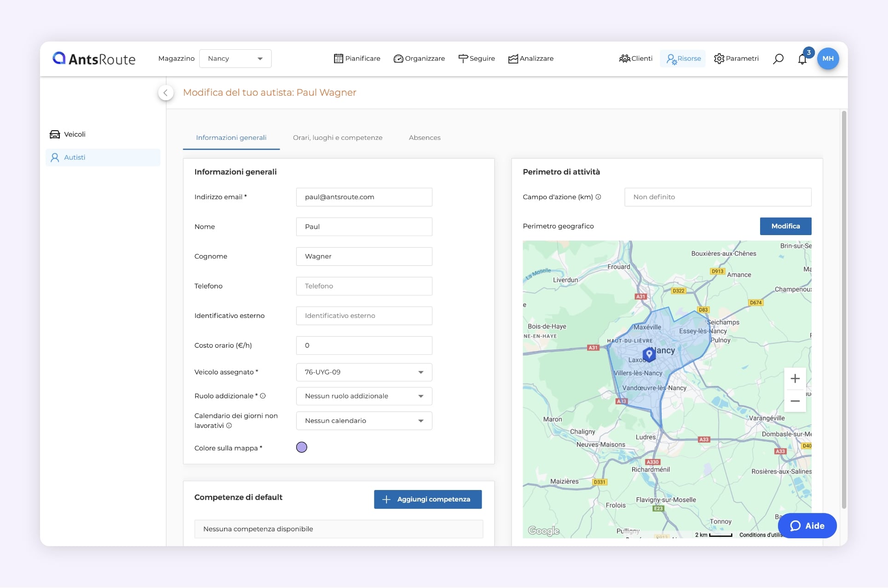The height and width of the screenshot is (588, 888).
Task: Zoom out on the map
Action: [x=795, y=401]
